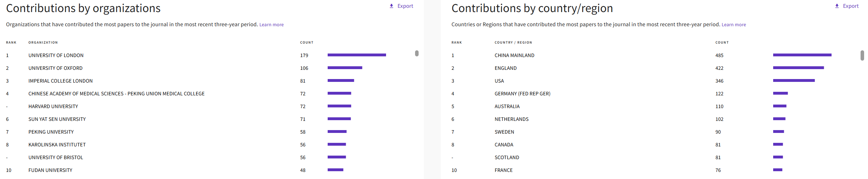The height and width of the screenshot is (179, 868).
Task: Choose Imperial College London entry
Action: [61, 81]
